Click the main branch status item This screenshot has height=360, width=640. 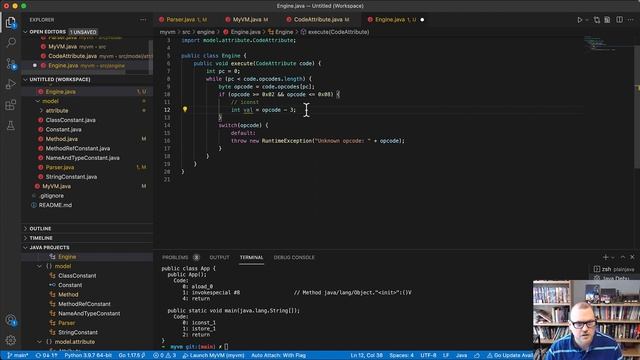pos(18,356)
